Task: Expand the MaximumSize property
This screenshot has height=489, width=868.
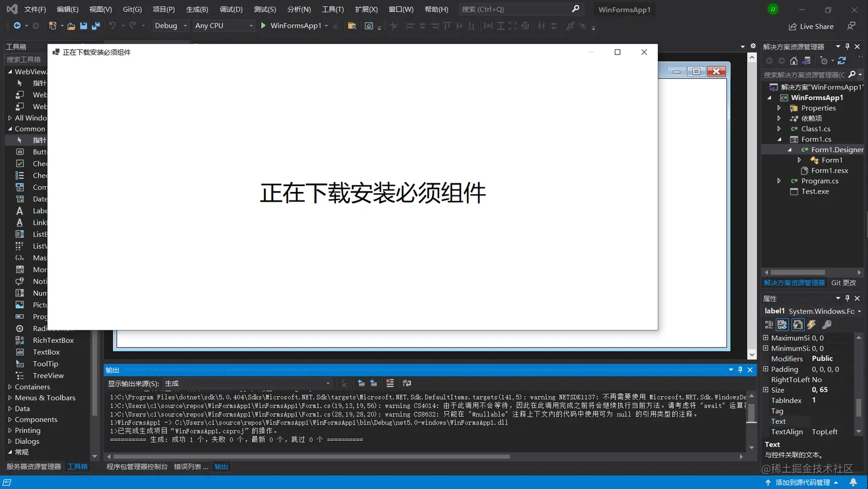Action: tap(766, 338)
